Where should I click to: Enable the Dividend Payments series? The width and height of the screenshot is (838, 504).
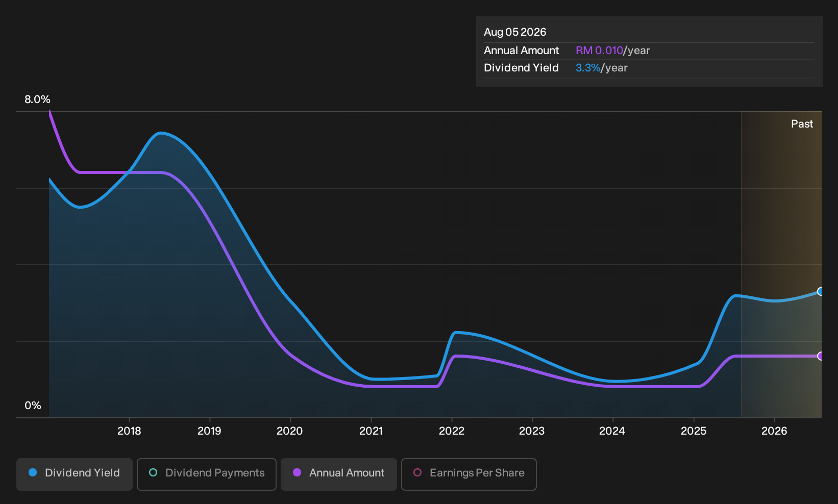pos(207,474)
